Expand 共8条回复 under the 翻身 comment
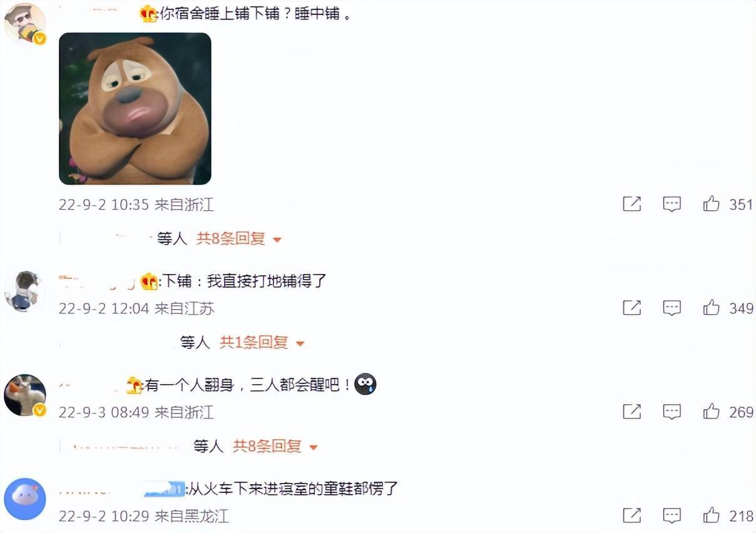The width and height of the screenshot is (756, 533). click(x=275, y=446)
